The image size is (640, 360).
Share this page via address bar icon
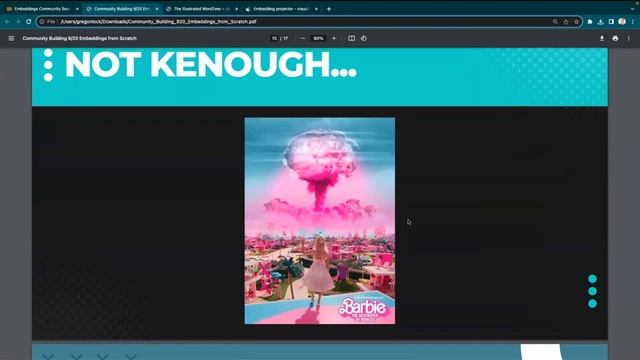(566, 22)
